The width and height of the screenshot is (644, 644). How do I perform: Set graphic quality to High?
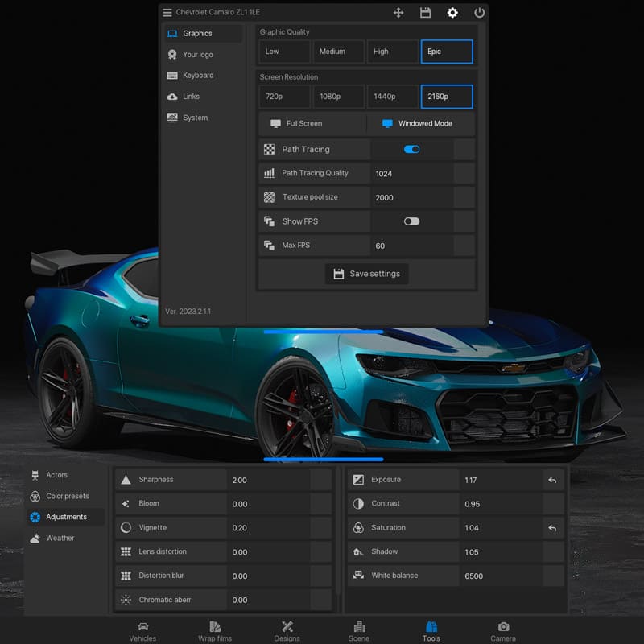[393, 52]
